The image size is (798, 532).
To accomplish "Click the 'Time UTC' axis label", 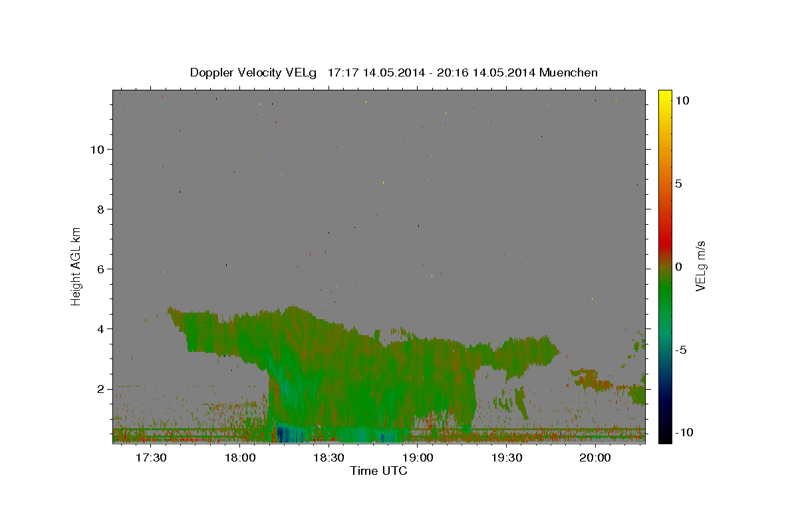I will (x=378, y=471).
